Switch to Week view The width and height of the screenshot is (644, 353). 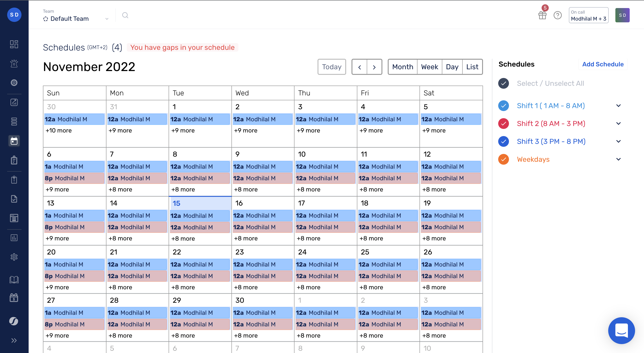click(430, 67)
